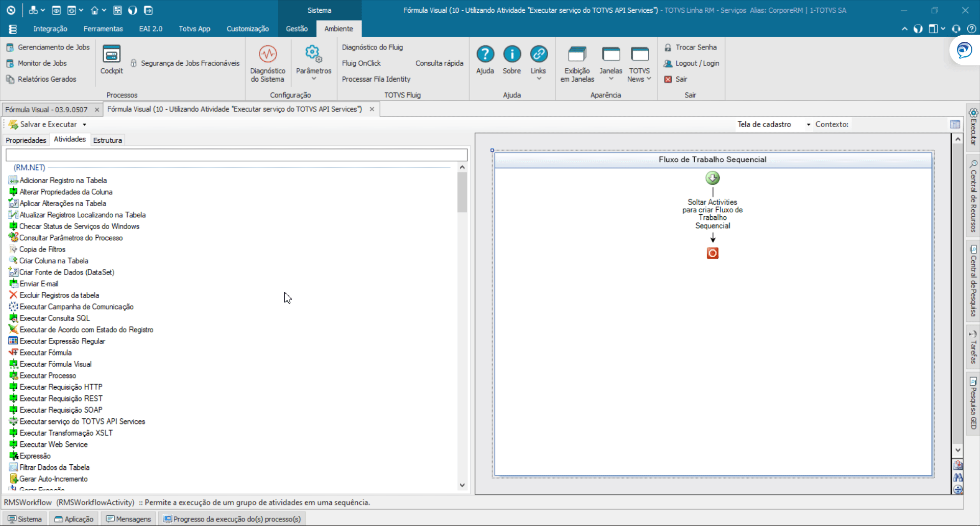Click Segurança de Jobs Fracionáveis
The width and height of the screenshot is (980, 526).
tap(185, 63)
